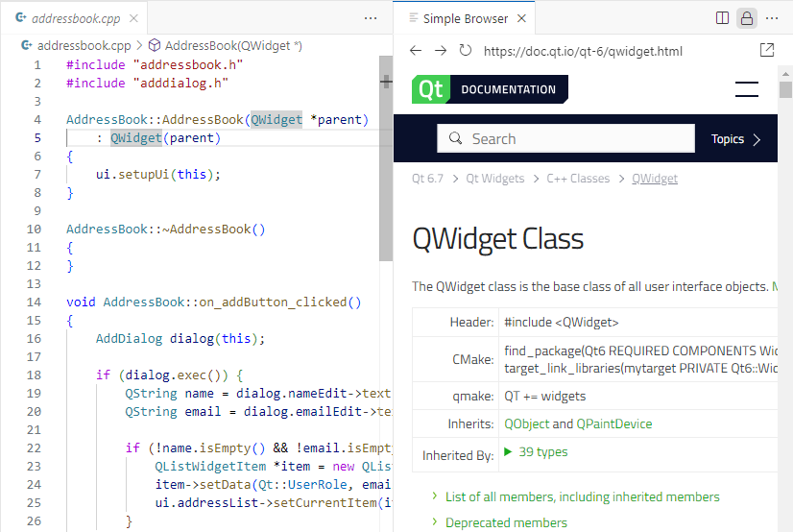The image size is (793, 532).
Task: Open the Topics dropdown
Action: (735, 139)
